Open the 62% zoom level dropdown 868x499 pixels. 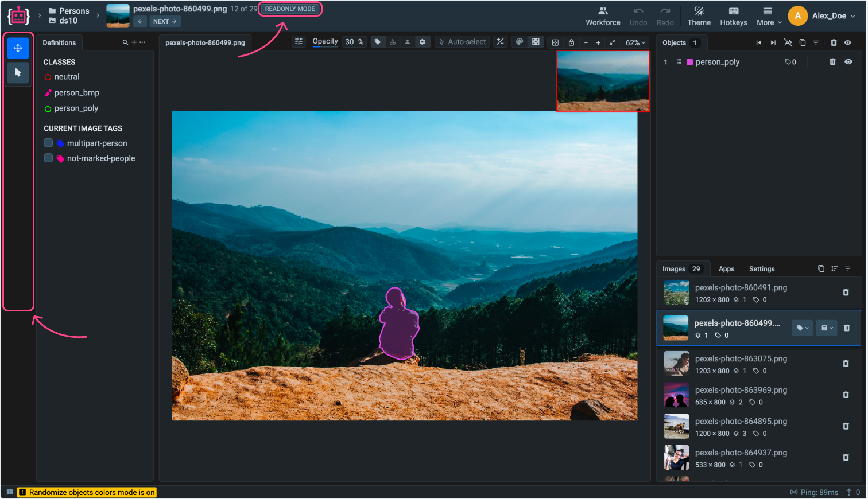tap(635, 42)
